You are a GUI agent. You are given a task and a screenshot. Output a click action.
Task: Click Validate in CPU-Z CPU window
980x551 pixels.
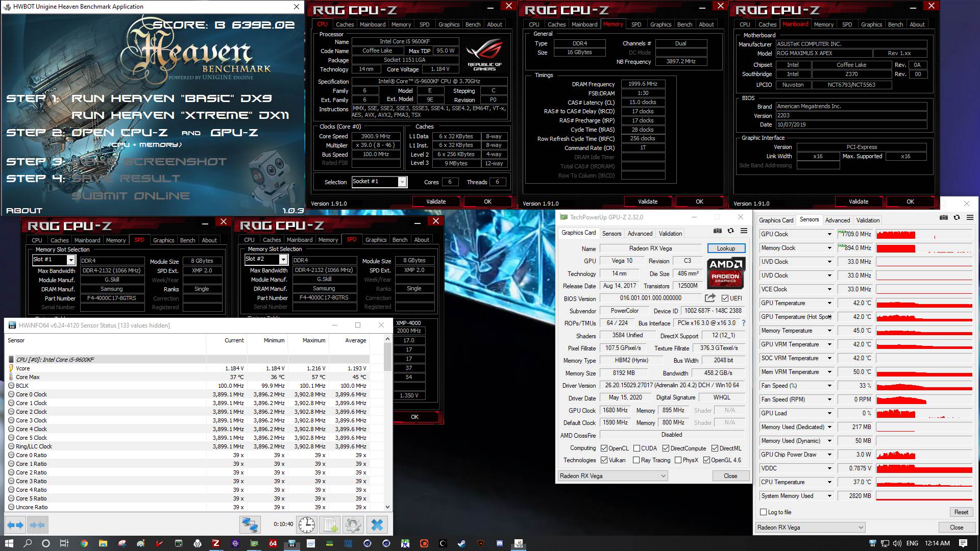(x=436, y=202)
